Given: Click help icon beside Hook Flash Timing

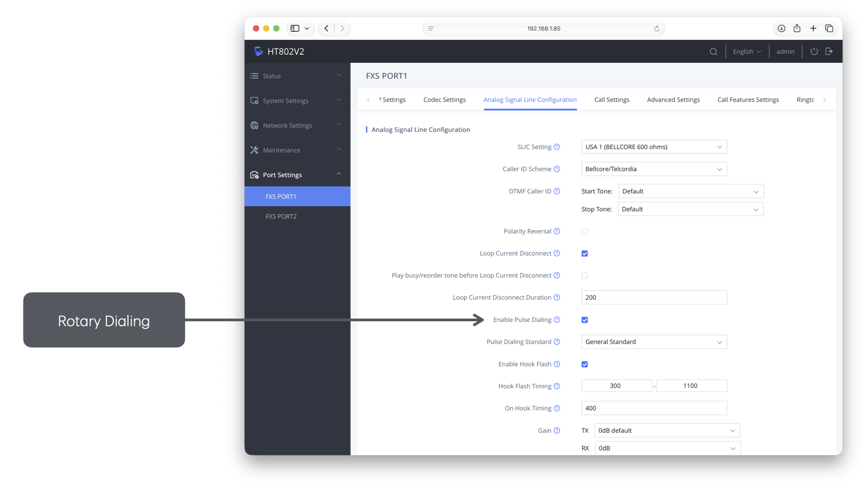Looking at the screenshot, I should tap(557, 386).
